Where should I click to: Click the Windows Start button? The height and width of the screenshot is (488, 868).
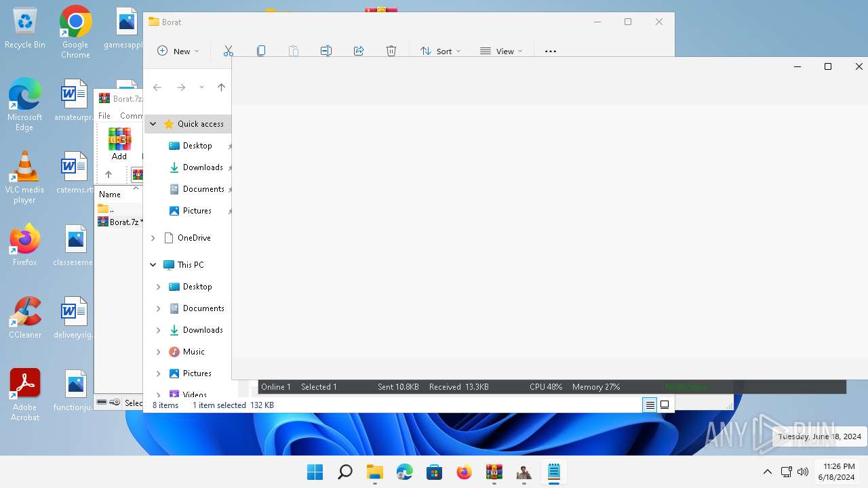point(315,472)
